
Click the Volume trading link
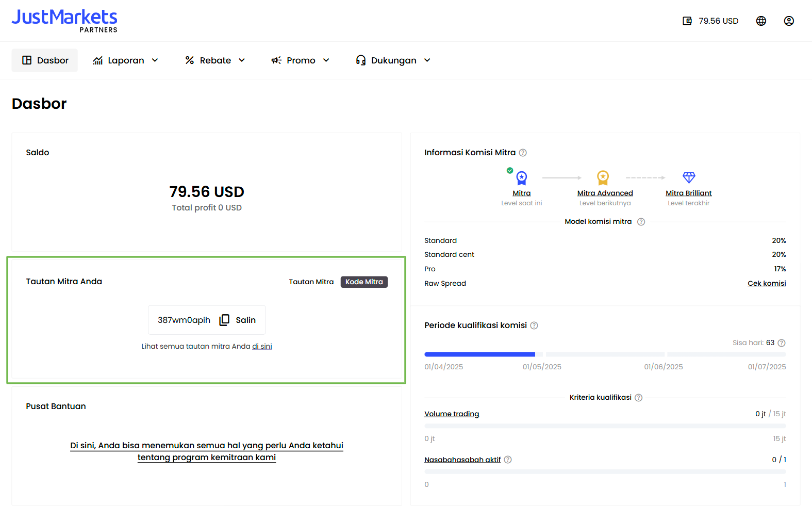pyautogui.click(x=452, y=414)
